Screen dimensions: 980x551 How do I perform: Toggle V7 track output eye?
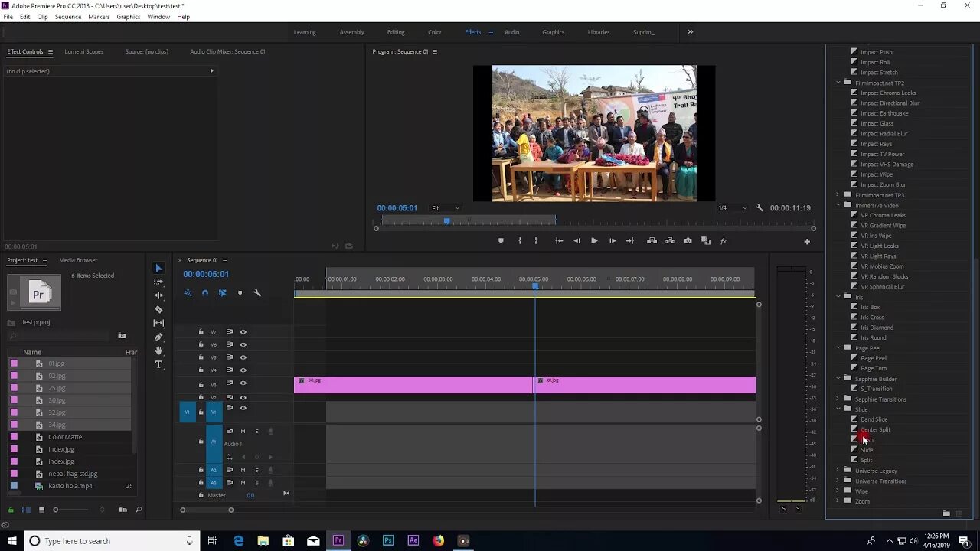click(243, 332)
